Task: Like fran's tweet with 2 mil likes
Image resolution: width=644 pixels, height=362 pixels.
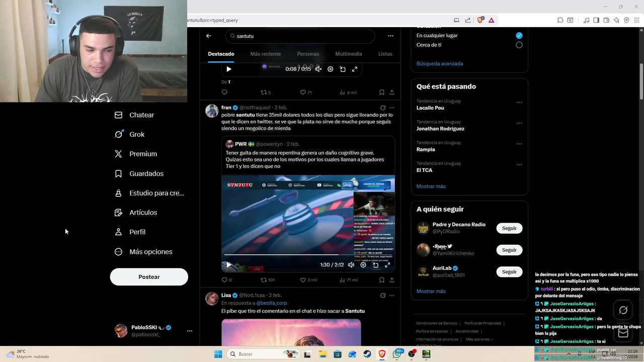Action: 308,280
